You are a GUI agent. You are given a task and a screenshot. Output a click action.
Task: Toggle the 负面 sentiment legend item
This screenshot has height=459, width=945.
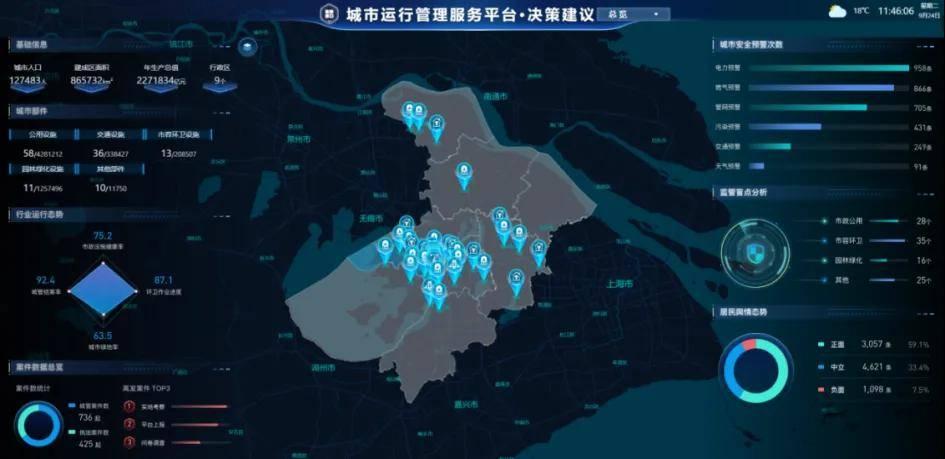pos(836,389)
